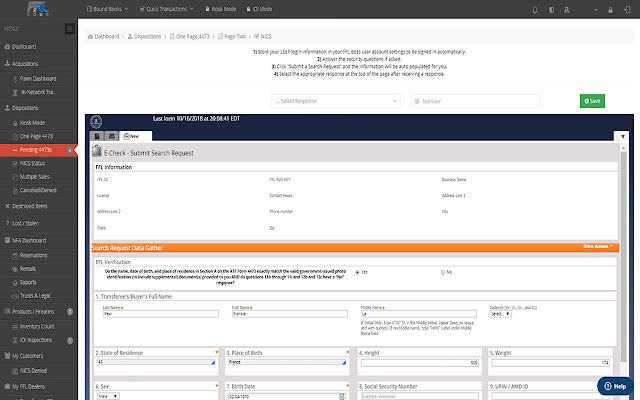Open Inventory Count in the sidebar
Image resolution: width=640 pixels, height=400 pixels.
(38, 327)
